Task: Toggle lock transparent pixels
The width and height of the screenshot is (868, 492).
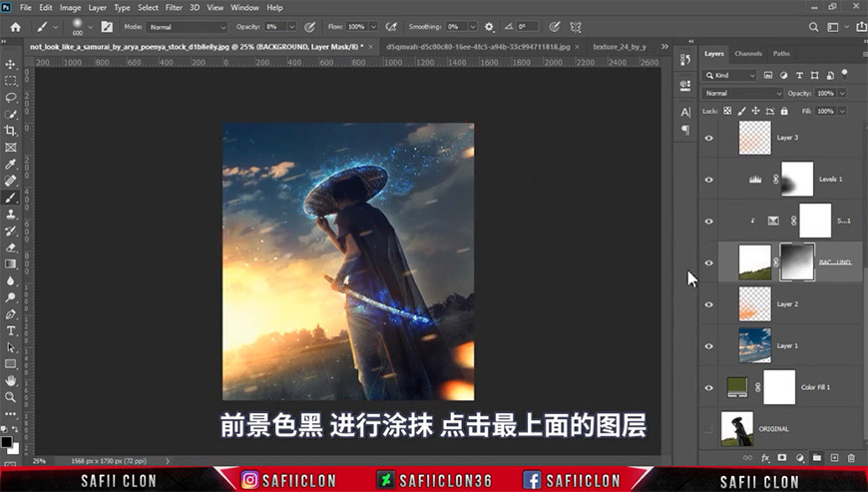Action: 727,111
